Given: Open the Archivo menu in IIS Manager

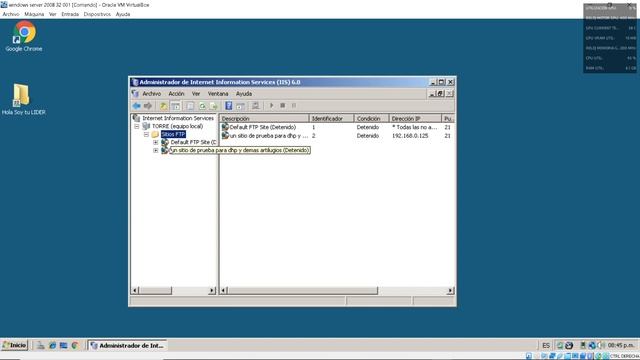Looking at the screenshot, I should pos(151,93).
